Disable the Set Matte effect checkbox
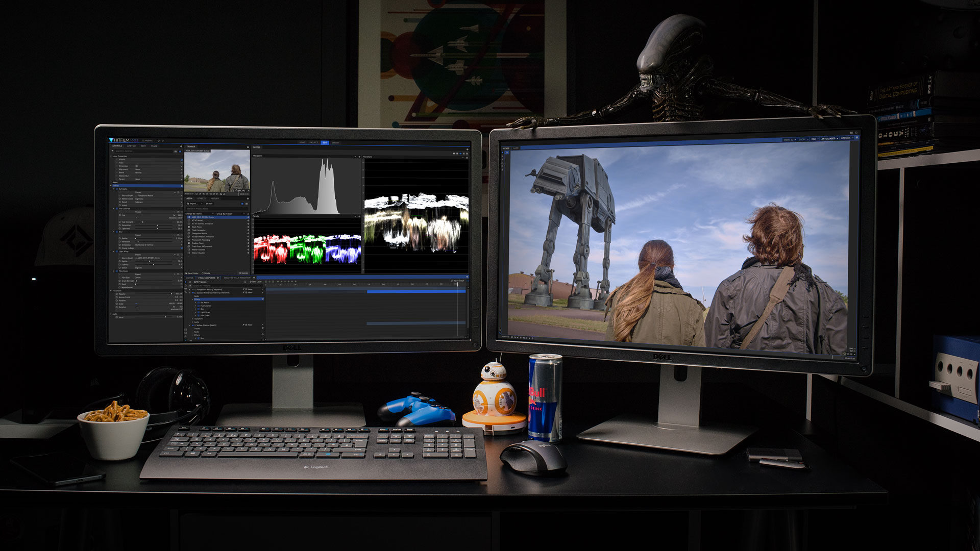The height and width of the screenshot is (551, 980). [117, 189]
